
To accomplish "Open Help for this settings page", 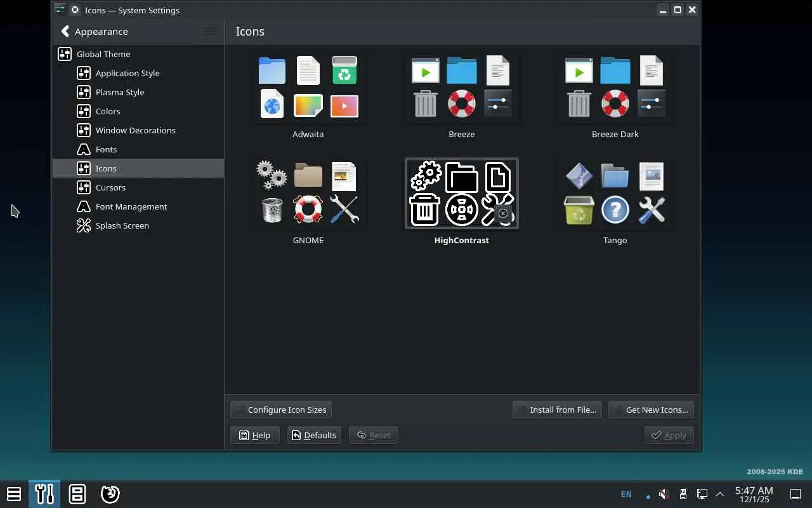I will pyautogui.click(x=255, y=435).
